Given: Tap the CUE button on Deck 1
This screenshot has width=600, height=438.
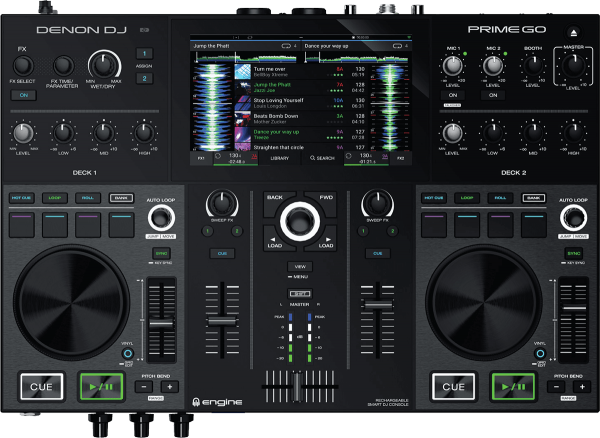Looking at the screenshot, I should click(41, 386).
